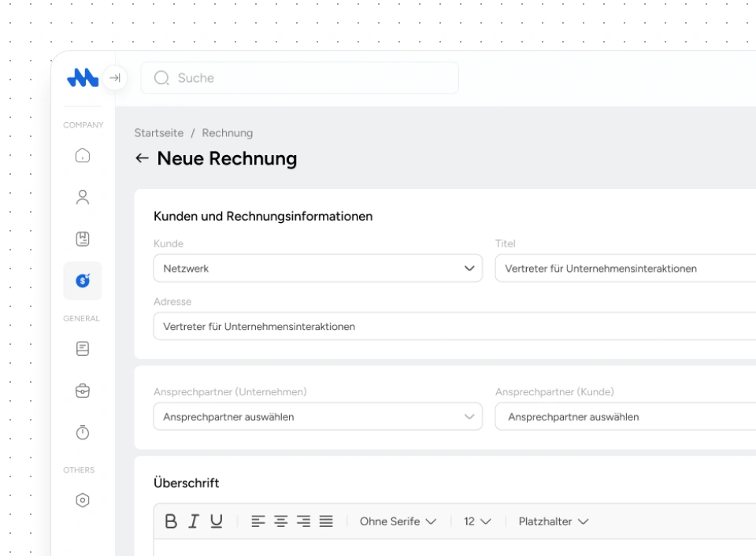Expand the Ansprechpartner (Unternehmen) dropdown

pos(317,417)
